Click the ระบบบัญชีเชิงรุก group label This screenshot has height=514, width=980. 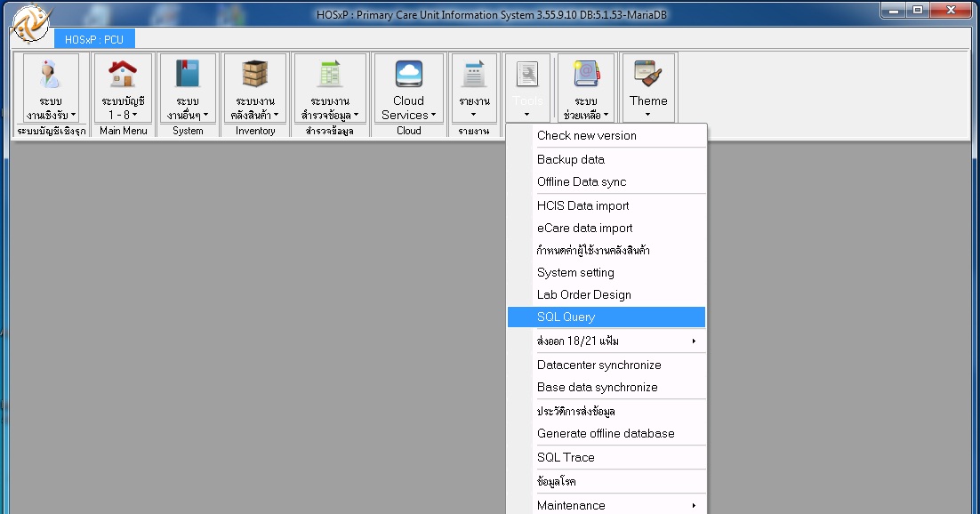tap(52, 131)
